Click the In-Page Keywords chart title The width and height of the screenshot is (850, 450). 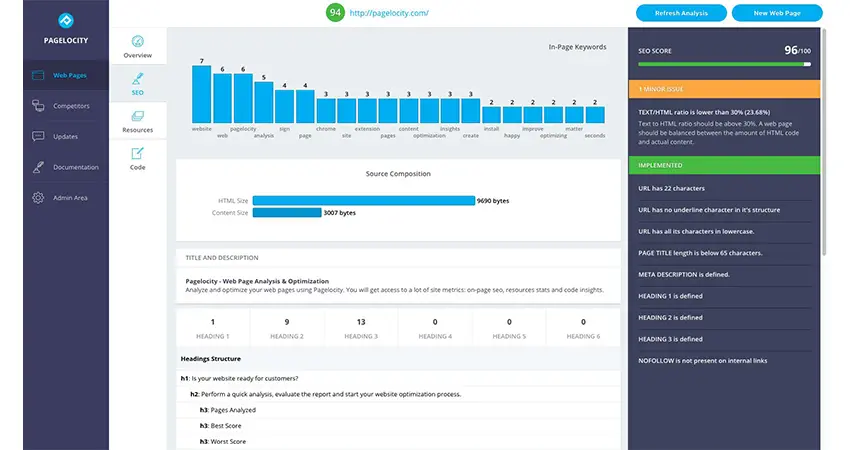tap(577, 47)
